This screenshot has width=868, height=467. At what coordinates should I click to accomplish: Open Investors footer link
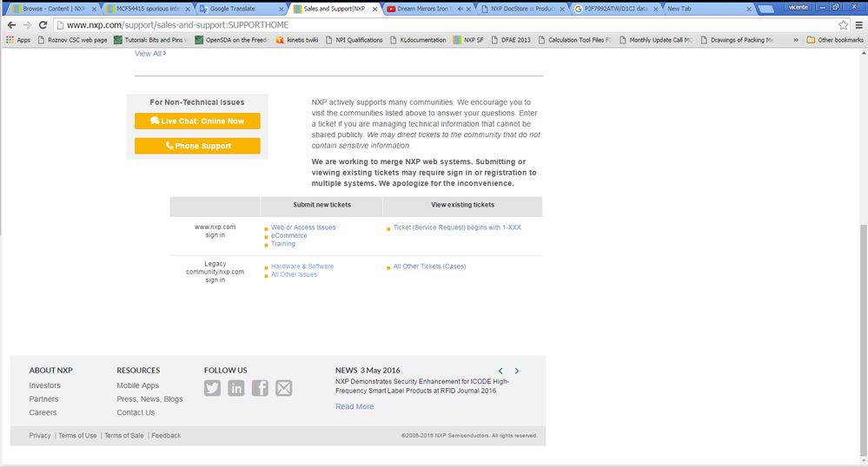45,385
